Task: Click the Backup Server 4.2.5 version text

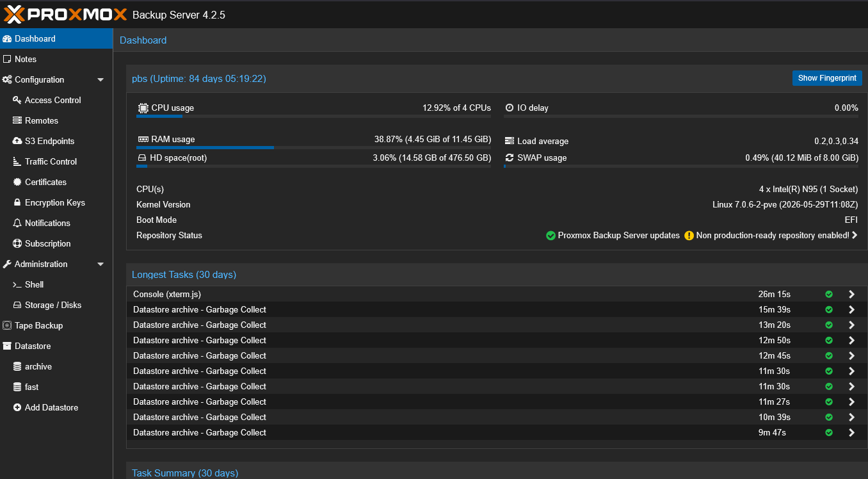Action: point(179,15)
